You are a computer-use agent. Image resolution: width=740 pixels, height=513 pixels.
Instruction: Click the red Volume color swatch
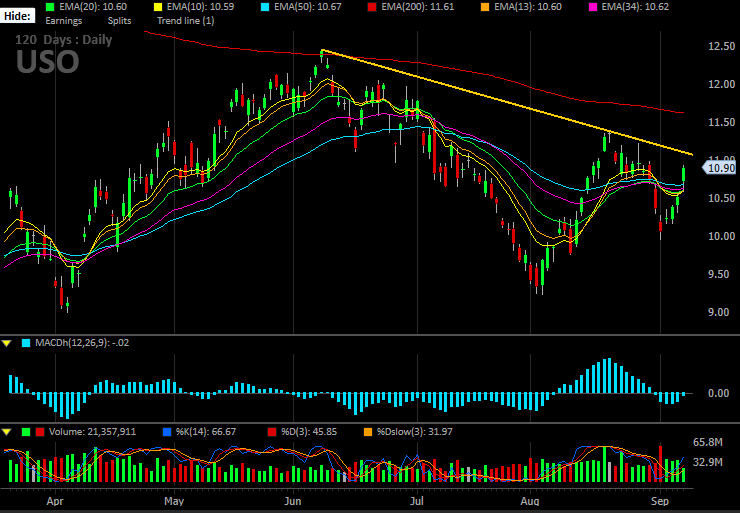41,432
